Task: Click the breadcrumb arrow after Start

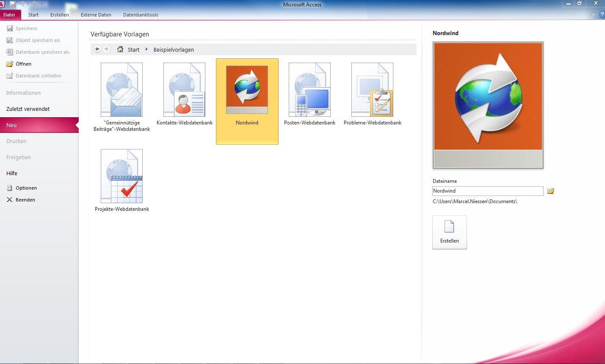Action: (146, 50)
